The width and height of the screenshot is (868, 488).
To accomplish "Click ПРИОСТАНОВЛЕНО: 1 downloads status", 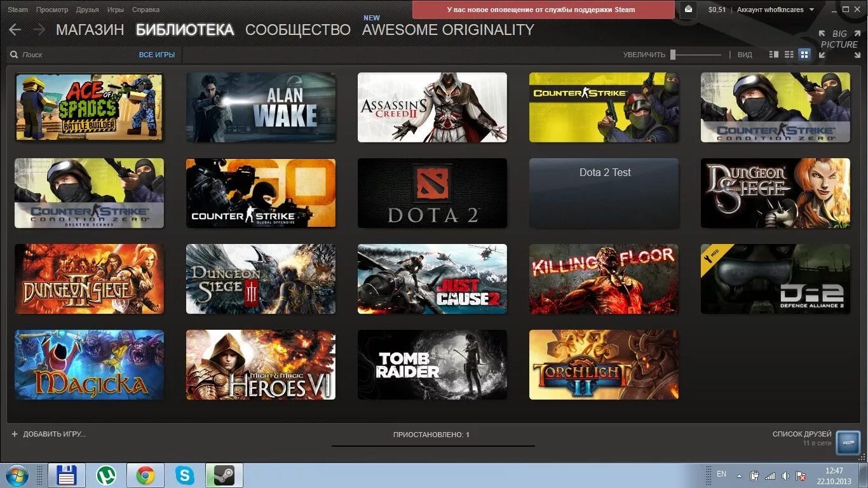I will (431, 435).
